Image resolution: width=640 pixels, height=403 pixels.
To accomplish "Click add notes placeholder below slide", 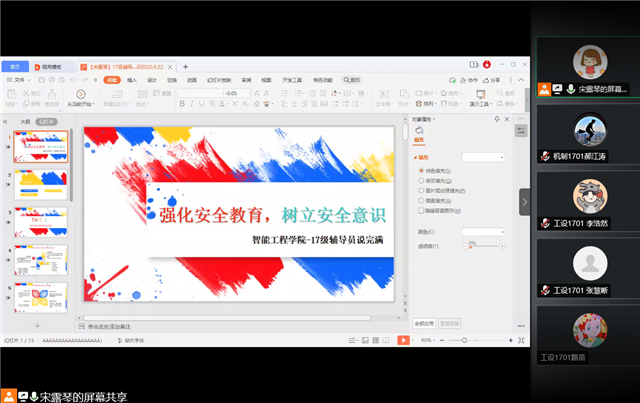I will [x=109, y=327].
